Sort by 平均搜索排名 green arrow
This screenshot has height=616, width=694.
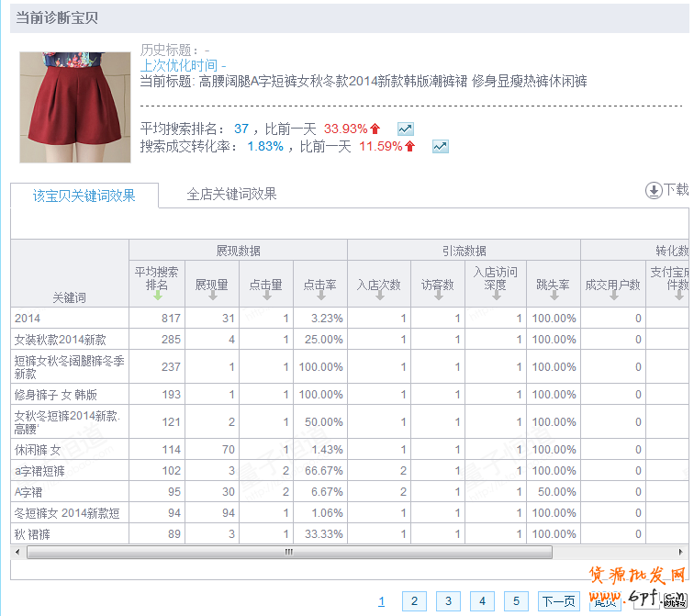[156, 297]
